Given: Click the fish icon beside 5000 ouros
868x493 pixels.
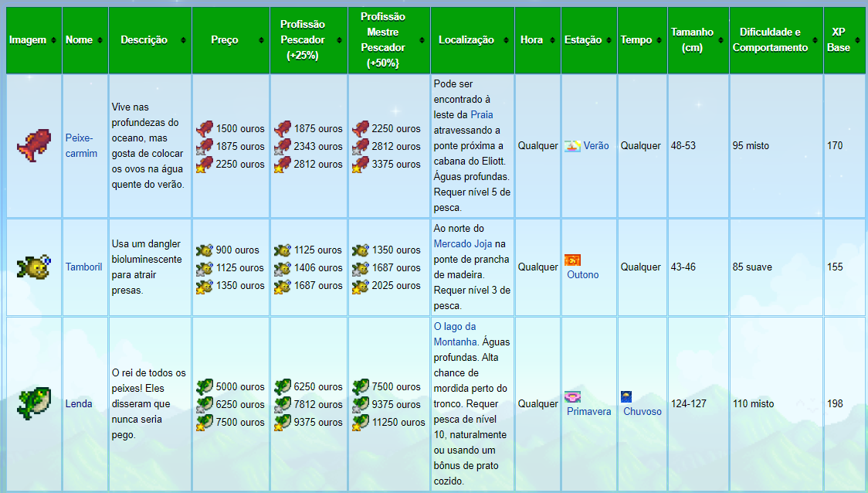Looking at the screenshot, I should coord(205,386).
